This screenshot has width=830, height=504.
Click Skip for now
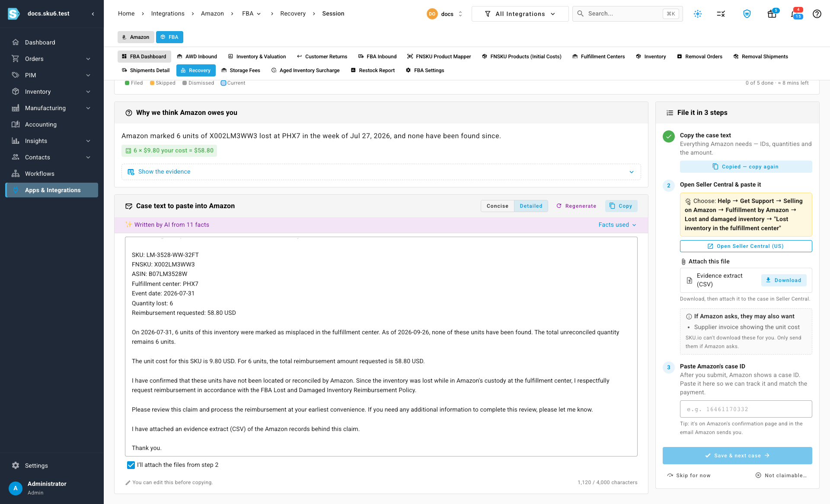point(689,475)
